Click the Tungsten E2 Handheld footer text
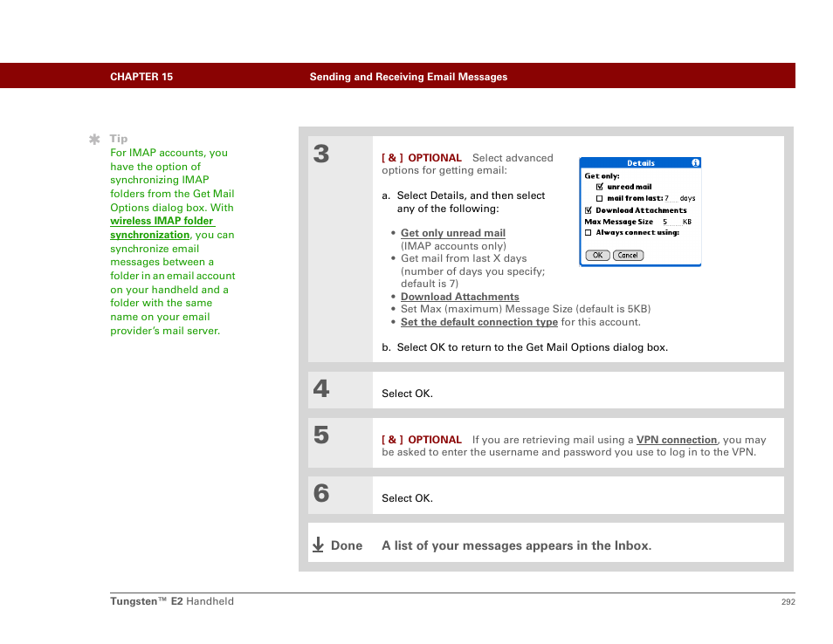Screen dimensions: 833x644 pos(172,601)
